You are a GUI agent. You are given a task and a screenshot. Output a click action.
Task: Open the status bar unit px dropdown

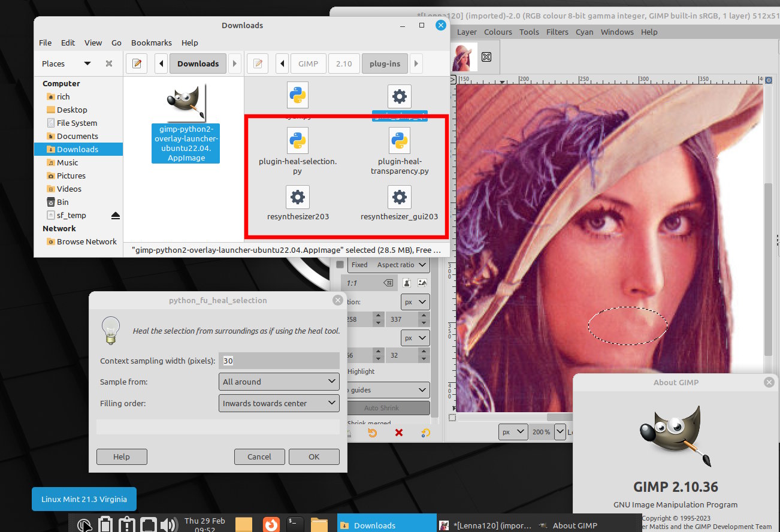513,432
